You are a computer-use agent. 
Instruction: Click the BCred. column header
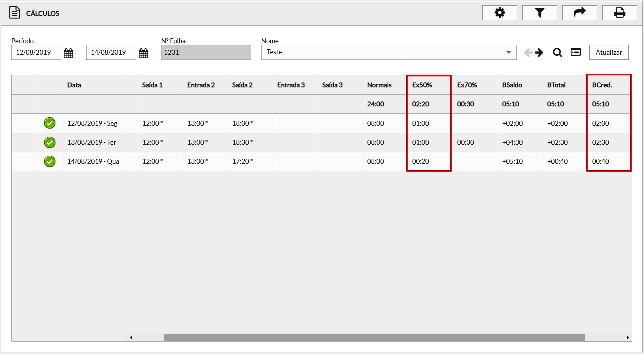pos(602,85)
